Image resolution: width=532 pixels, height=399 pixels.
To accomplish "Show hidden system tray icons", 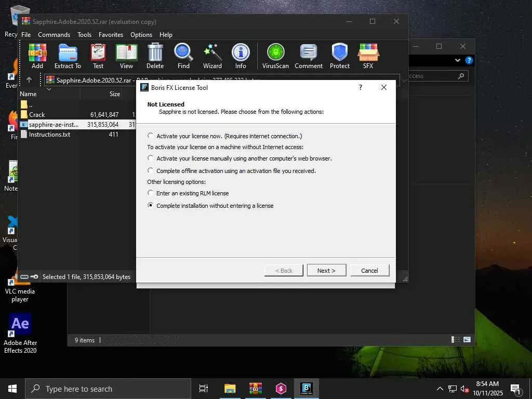I will coord(440,389).
